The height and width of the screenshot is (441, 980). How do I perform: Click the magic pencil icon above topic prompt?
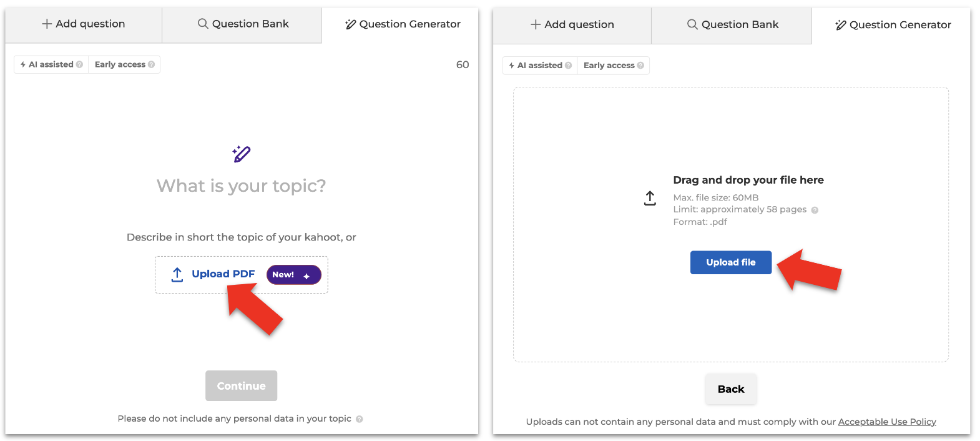tap(242, 154)
